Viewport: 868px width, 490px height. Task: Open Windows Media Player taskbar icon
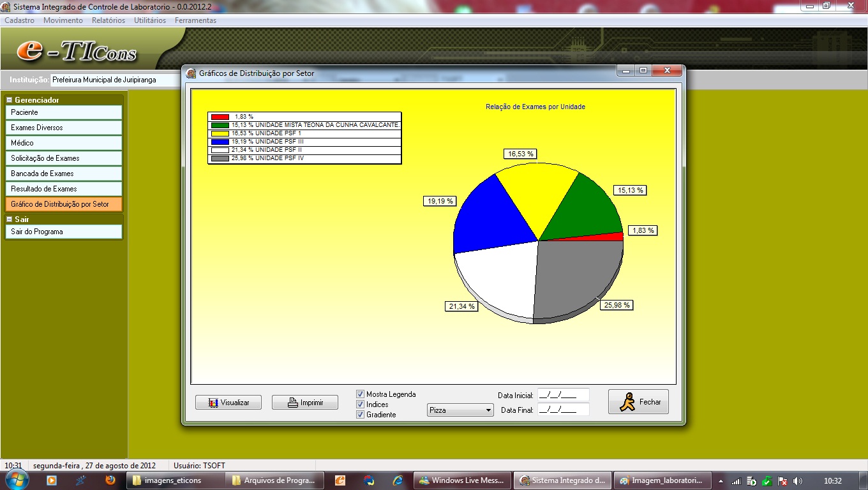point(51,480)
